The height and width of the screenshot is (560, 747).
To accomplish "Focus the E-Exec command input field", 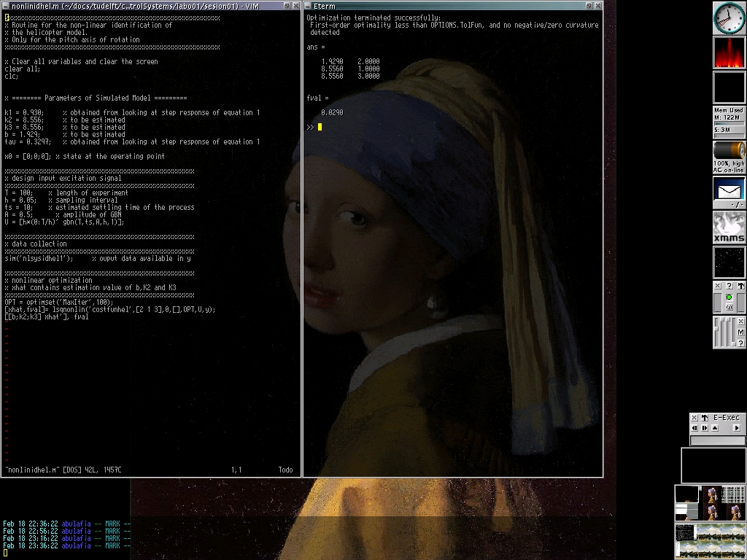I will click(x=718, y=440).
